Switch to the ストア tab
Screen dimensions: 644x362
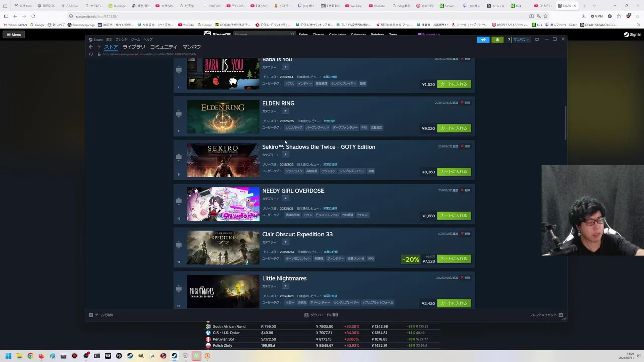tap(111, 47)
